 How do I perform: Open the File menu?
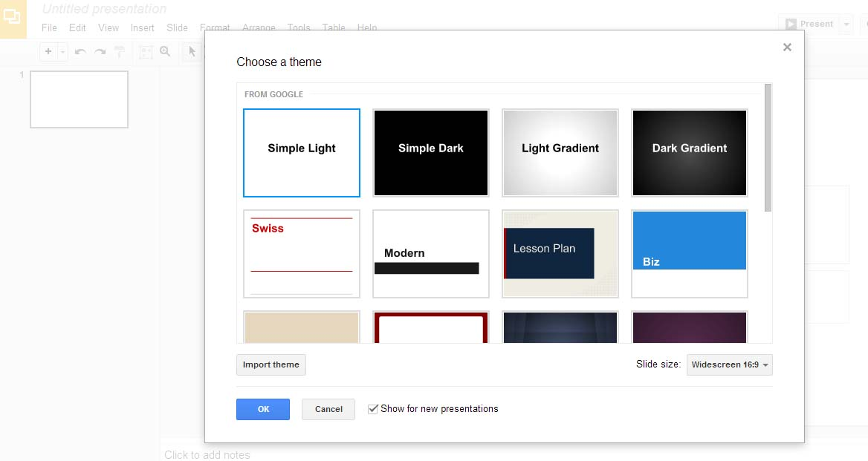49,27
